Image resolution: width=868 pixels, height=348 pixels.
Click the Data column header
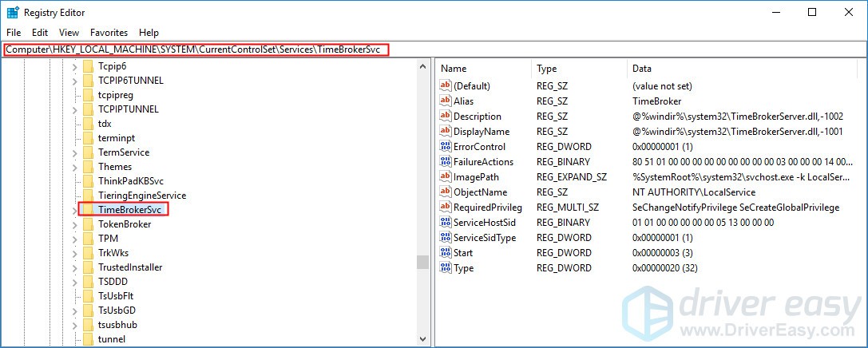[x=741, y=69]
